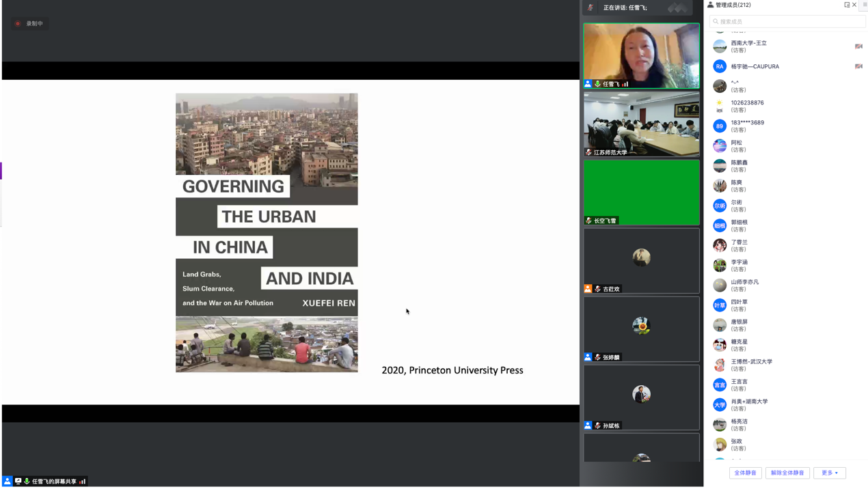The width and height of the screenshot is (868, 489).
Task: Click the 解除全体静音 button
Action: click(787, 473)
